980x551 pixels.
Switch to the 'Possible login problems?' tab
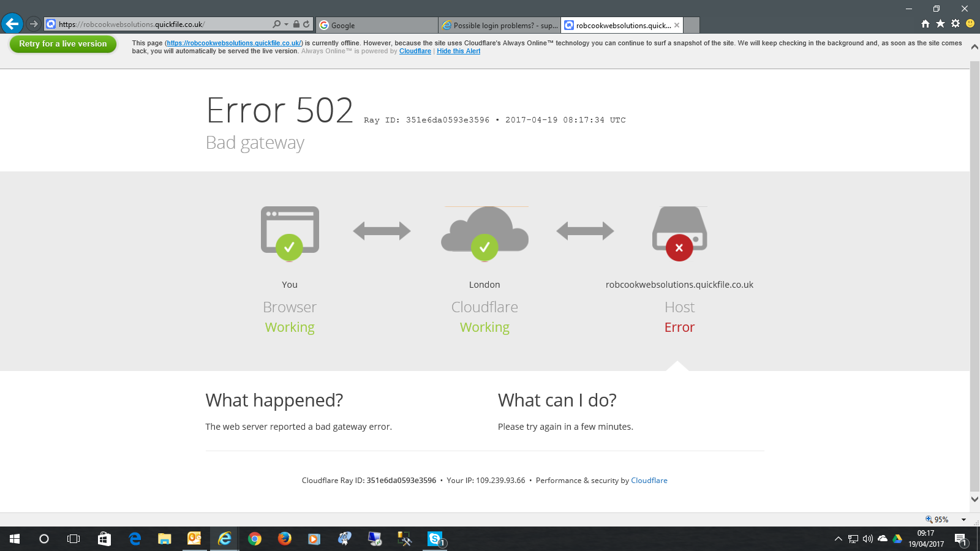click(x=499, y=25)
